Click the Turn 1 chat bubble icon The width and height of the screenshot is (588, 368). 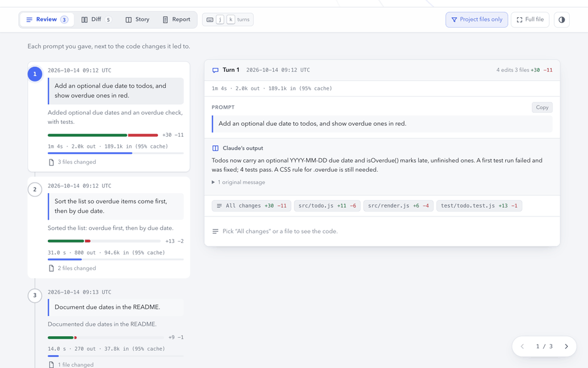(215, 70)
